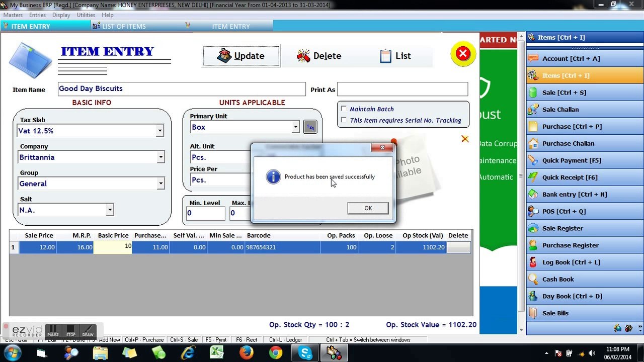
Task: Click the Item Name input field
Action: [x=182, y=89]
